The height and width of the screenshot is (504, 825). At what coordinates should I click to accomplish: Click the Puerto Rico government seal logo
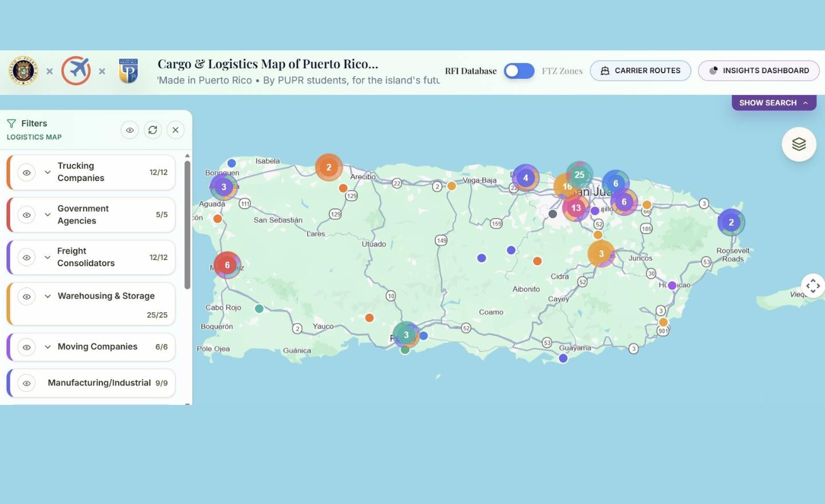[x=23, y=71]
